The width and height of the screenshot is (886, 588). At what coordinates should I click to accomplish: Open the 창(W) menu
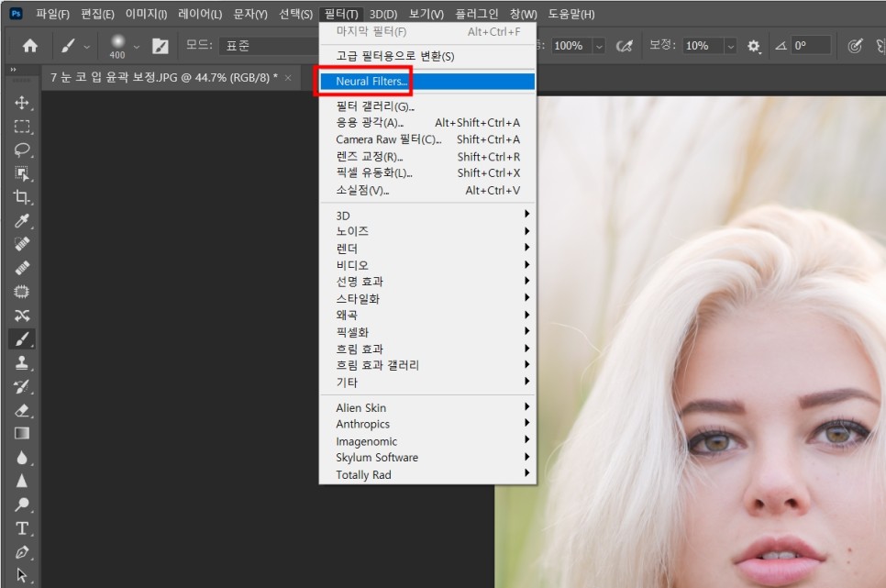[523, 14]
